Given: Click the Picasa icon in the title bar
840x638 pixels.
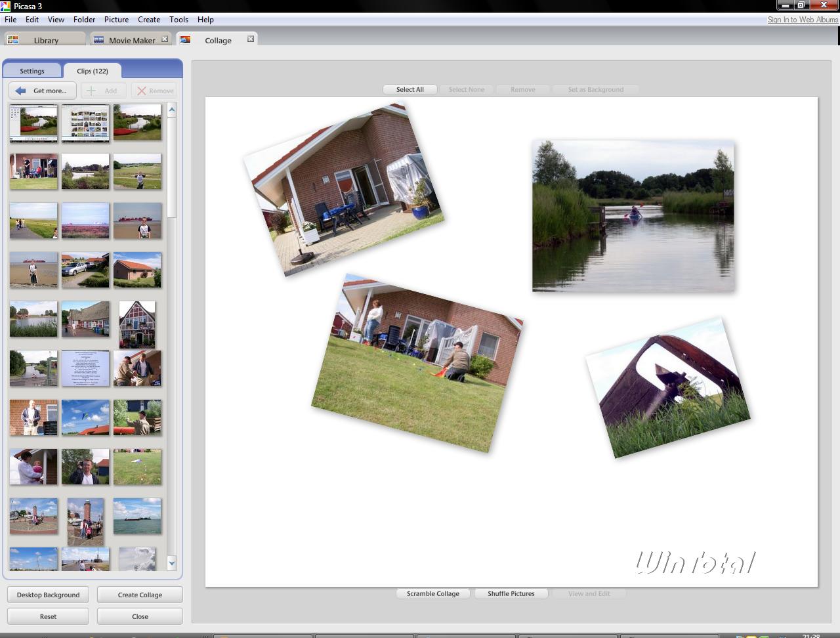Looking at the screenshot, I should pyautogui.click(x=5, y=6).
